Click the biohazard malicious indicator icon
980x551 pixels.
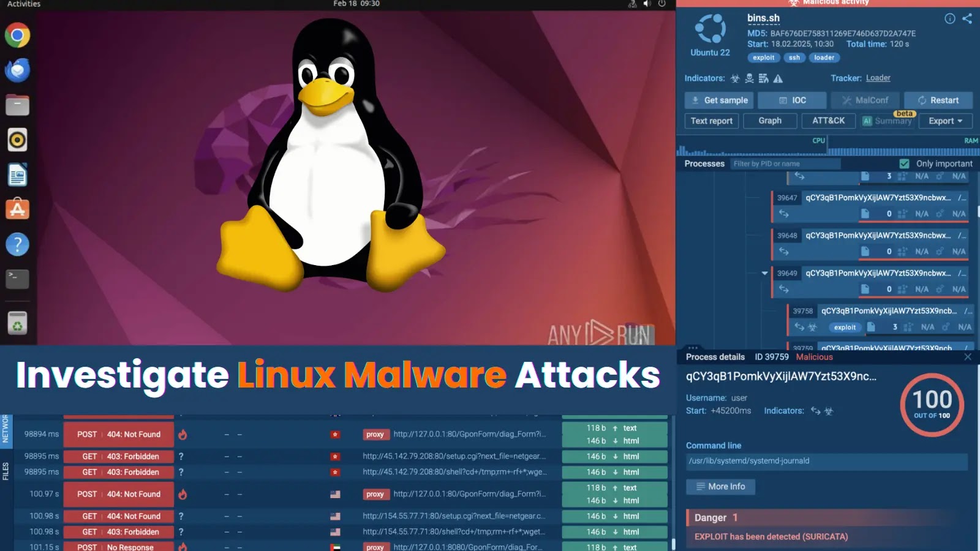[735, 78]
